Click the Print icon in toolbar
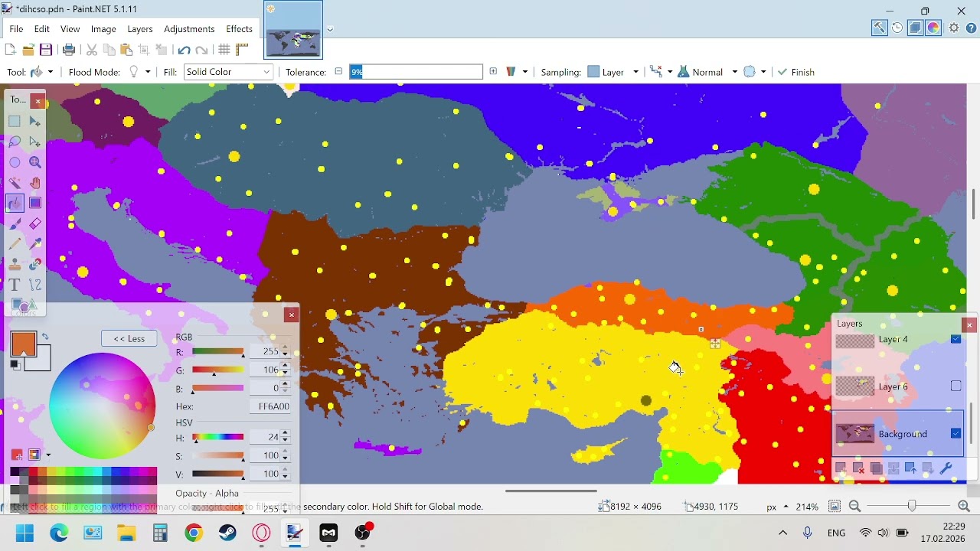980x551 pixels. [x=69, y=50]
